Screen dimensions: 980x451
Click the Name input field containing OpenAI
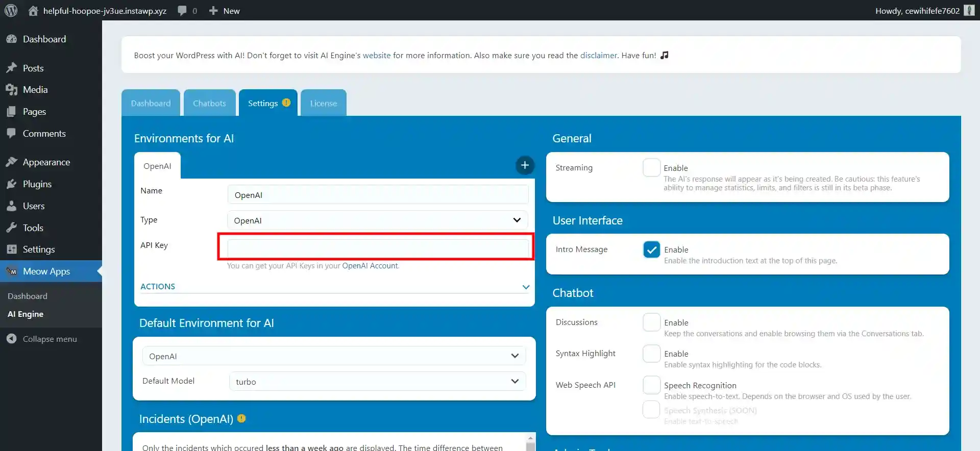point(378,195)
